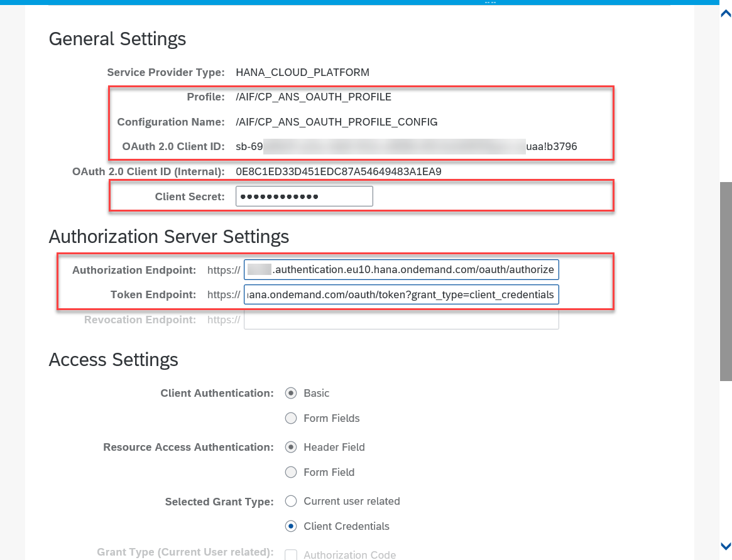Click the Authorization Server Settings heading
The height and width of the screenshot is (560, 732).
click(168, 237)
